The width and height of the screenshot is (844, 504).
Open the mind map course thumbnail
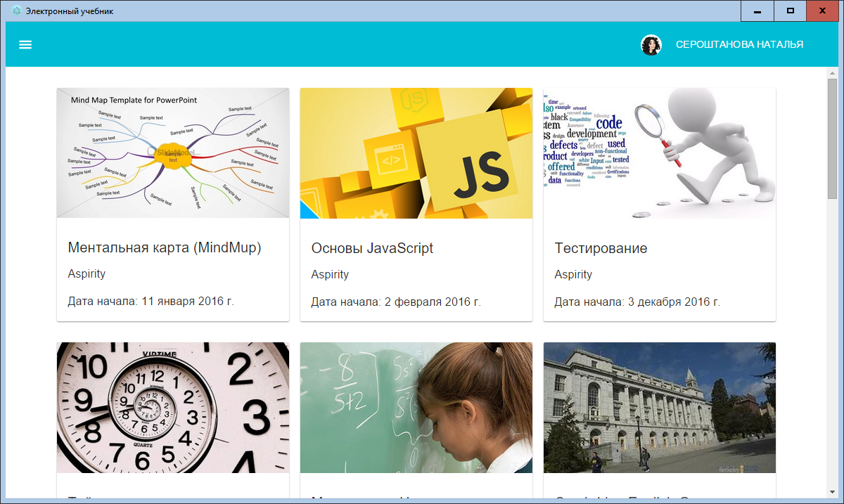[x=173, y=153]
